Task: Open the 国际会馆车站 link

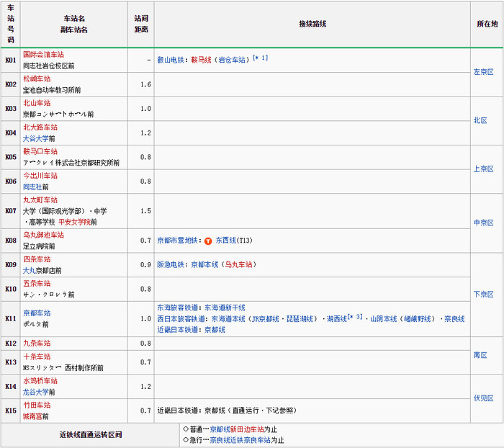Action: (43, 54)
